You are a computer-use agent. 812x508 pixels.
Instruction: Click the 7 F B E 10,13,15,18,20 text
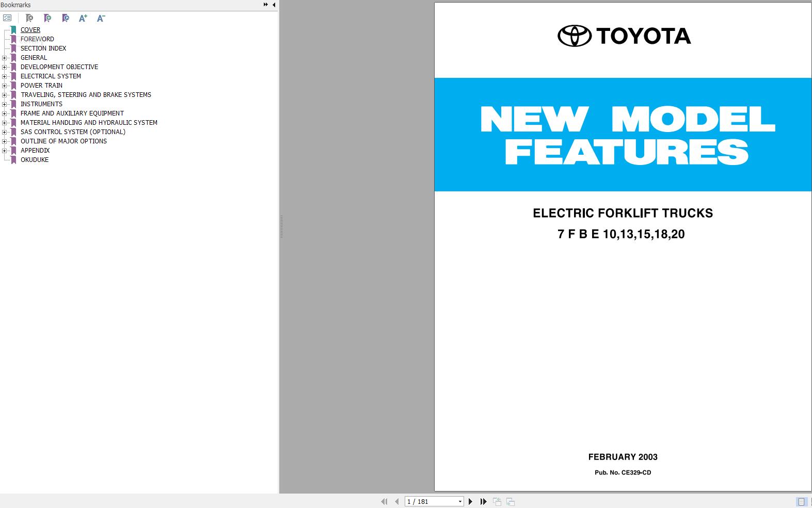tap(621, 234)
